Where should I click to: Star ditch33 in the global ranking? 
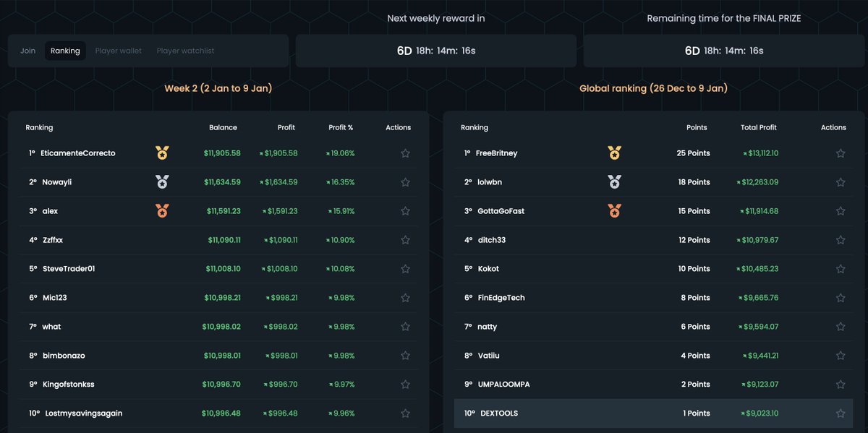point(841,240)
